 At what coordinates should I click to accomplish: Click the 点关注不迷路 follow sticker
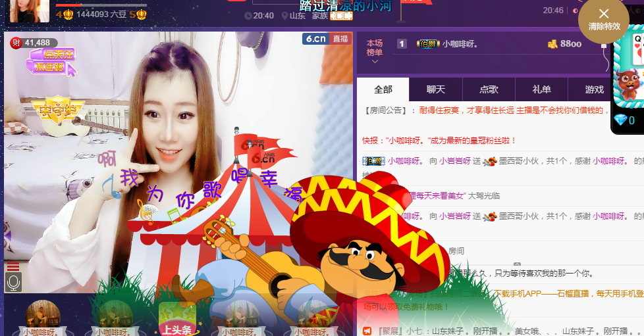pyautogui.click(x=51, y=62)
